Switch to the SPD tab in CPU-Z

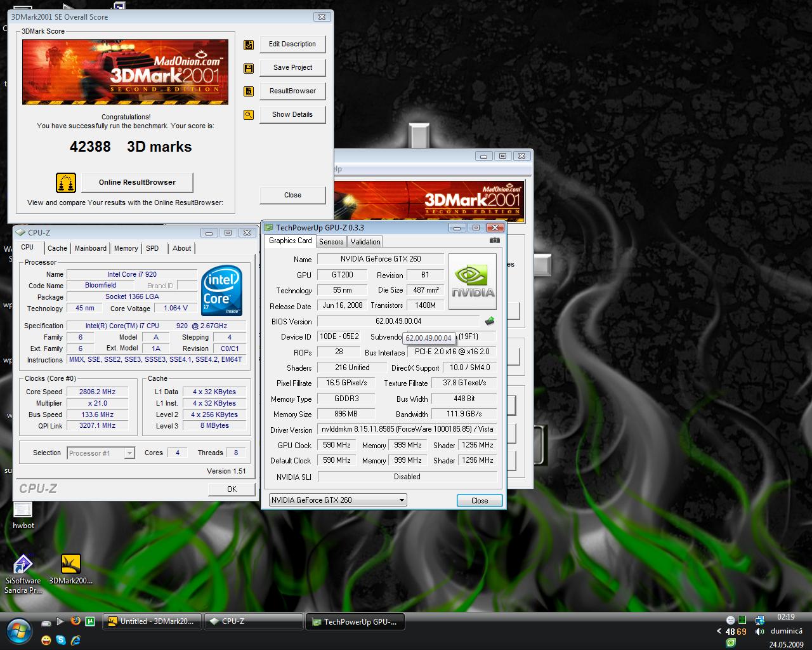(x=152, y=248)
